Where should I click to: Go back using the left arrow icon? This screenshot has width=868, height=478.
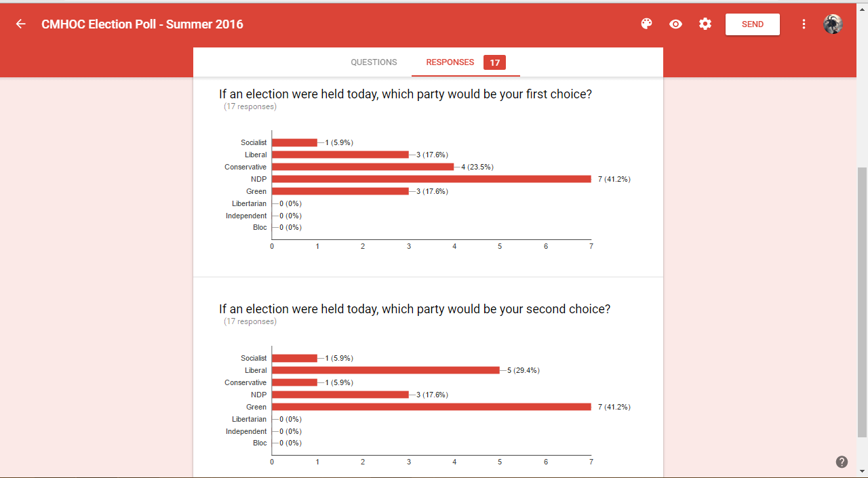[21, 24]
